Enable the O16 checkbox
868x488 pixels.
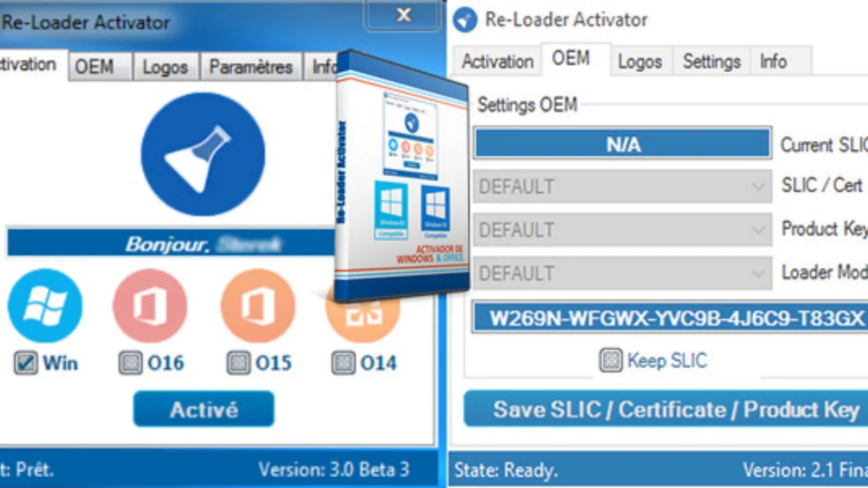(x=130, y=363)
